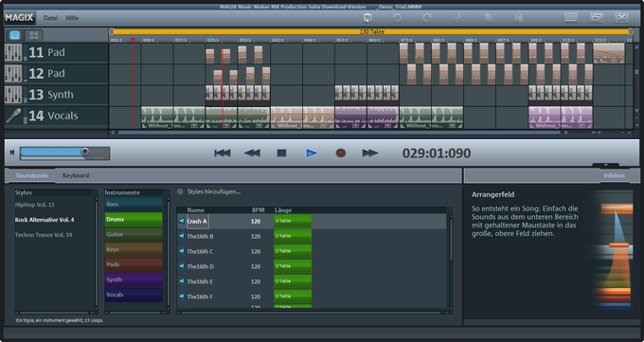644x342 pixels.
Task: Open dropdown arrow on last track 11 Pad clip
Action: (x=614, y=61)
